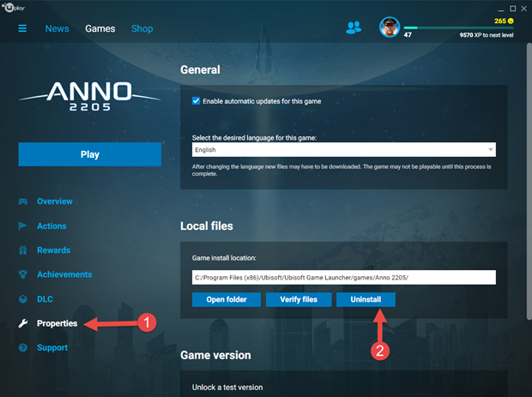Click the Uninstall button

tap(366, 300)
